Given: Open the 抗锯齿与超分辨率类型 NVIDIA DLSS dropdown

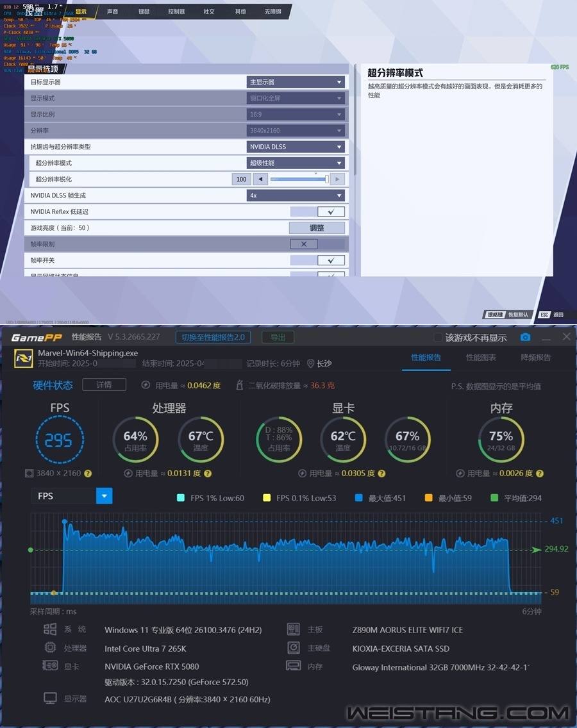Looking at the screenshot, I should click(296, 147).
